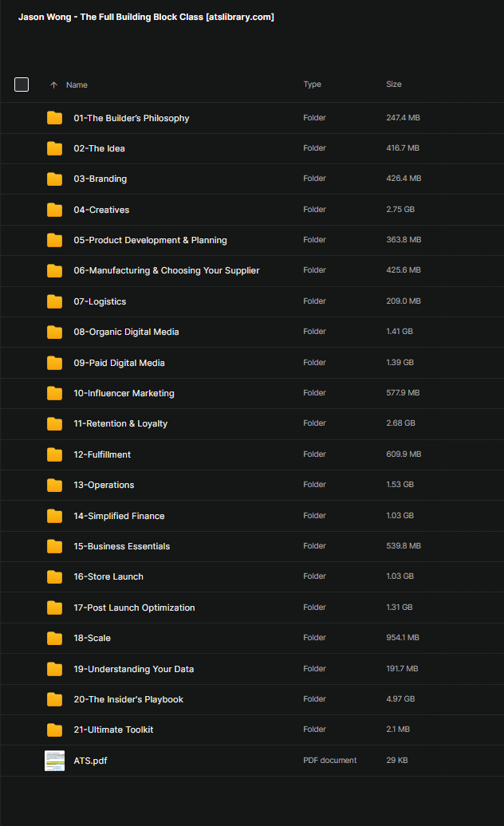Open 05-Product Development & Planning name

point(150,240)
